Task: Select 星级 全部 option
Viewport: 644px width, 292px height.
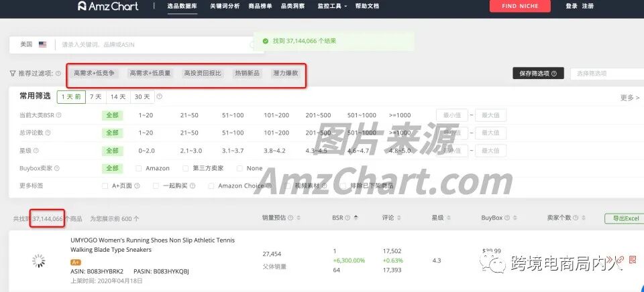Action: pos(113,151)
